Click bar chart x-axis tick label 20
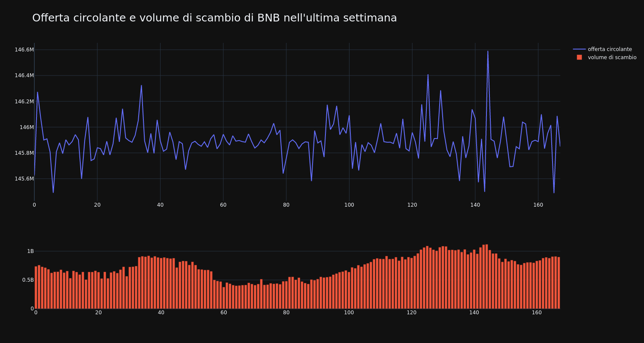This screenshot has width=644, height=343. (x=98, y=313)
